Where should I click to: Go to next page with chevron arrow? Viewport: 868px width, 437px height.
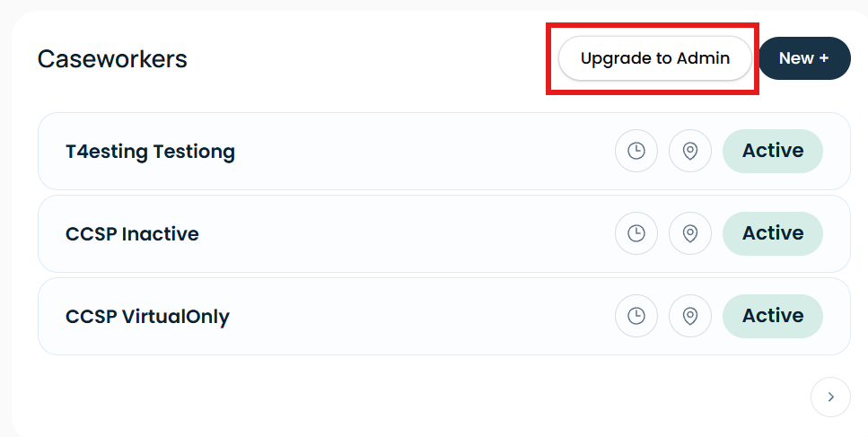pyautogui.click(x=830, y=397)
